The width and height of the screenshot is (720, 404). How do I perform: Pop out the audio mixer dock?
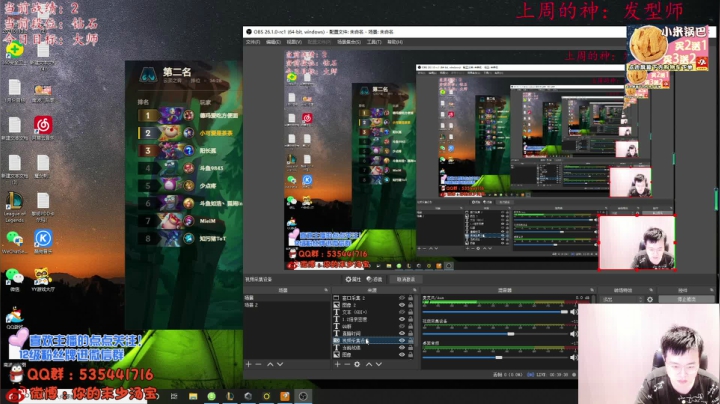tap(591, 290)
